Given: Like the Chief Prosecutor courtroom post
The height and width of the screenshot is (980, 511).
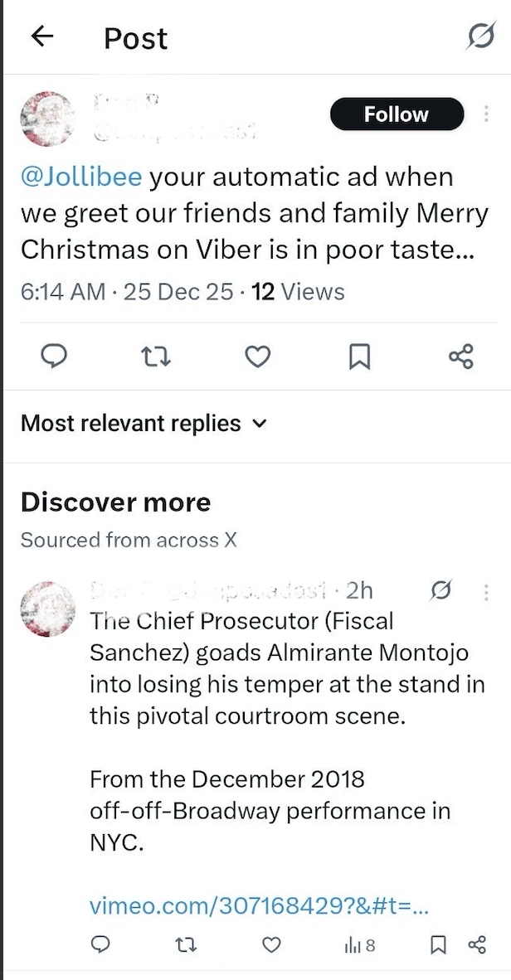Looking at the screenshot, I should tap(270, 944).
